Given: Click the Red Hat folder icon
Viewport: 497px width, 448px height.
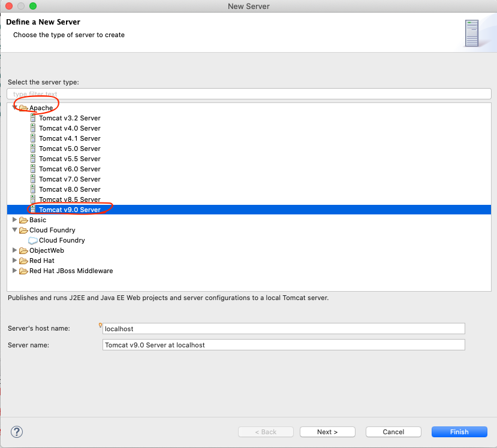Looking at the screenshot, I should click(23, 261).
